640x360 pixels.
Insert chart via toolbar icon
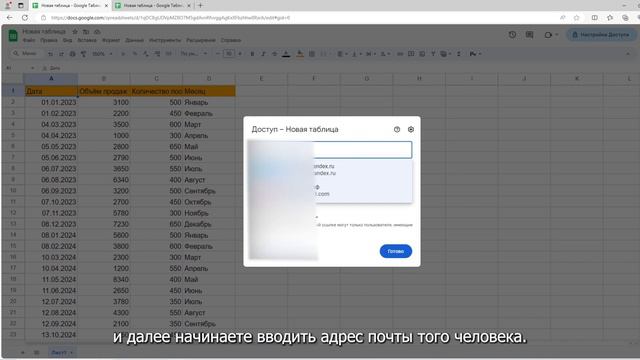[x=422, y=54]
